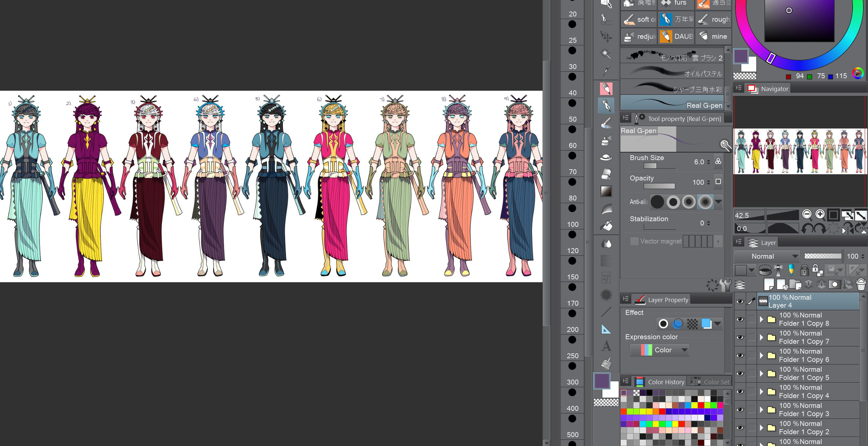Select the Blend tool
The image size is (868, 446).
[606, 243]
